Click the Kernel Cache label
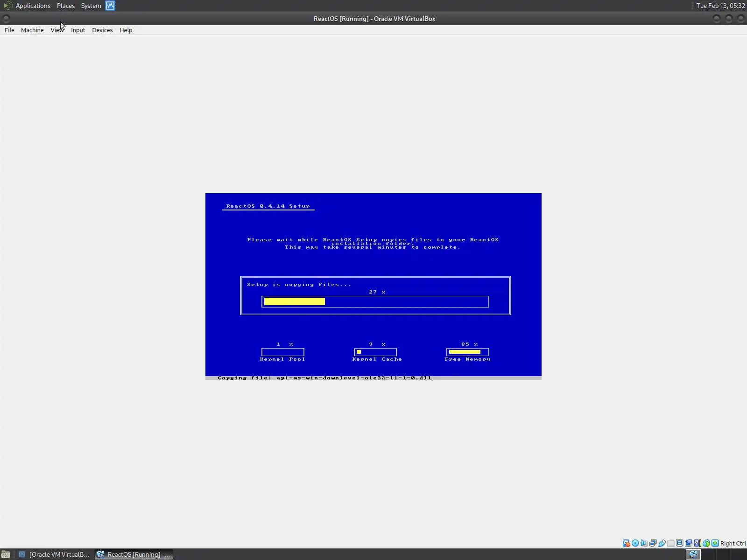The image size is (747, 560). 377,359
